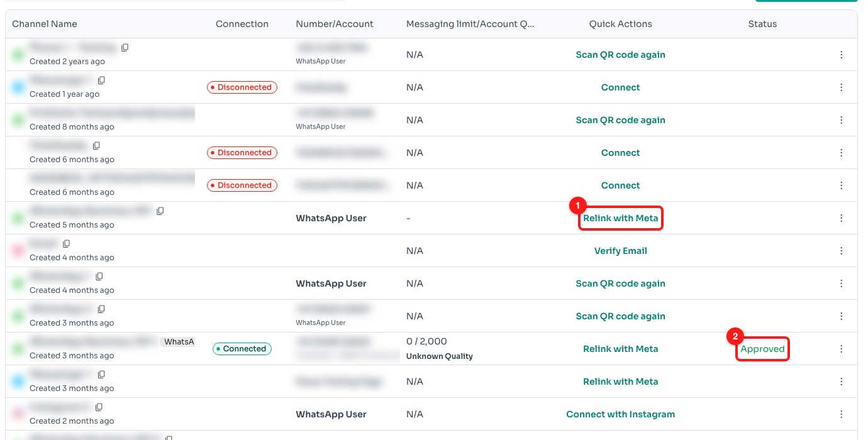868x440 pixels.
Task: Copy channel name created 1 year ago
Action: [x=102, y=80]
